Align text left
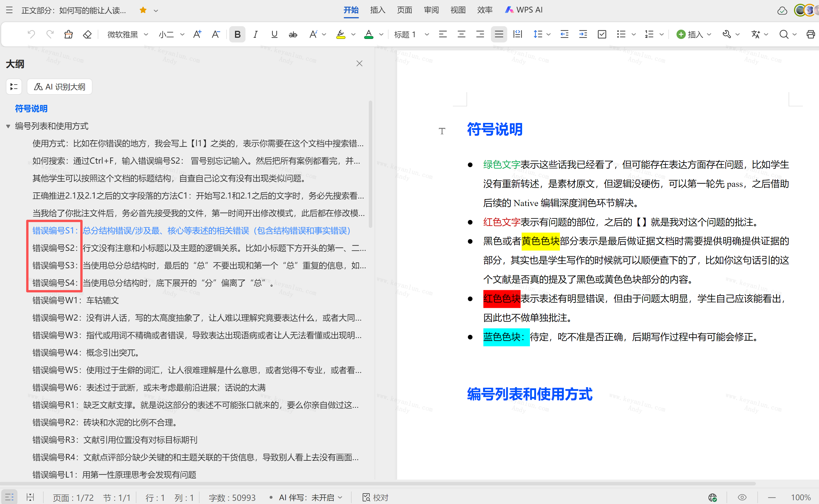 pyautogui.click(x=443, y=34)
